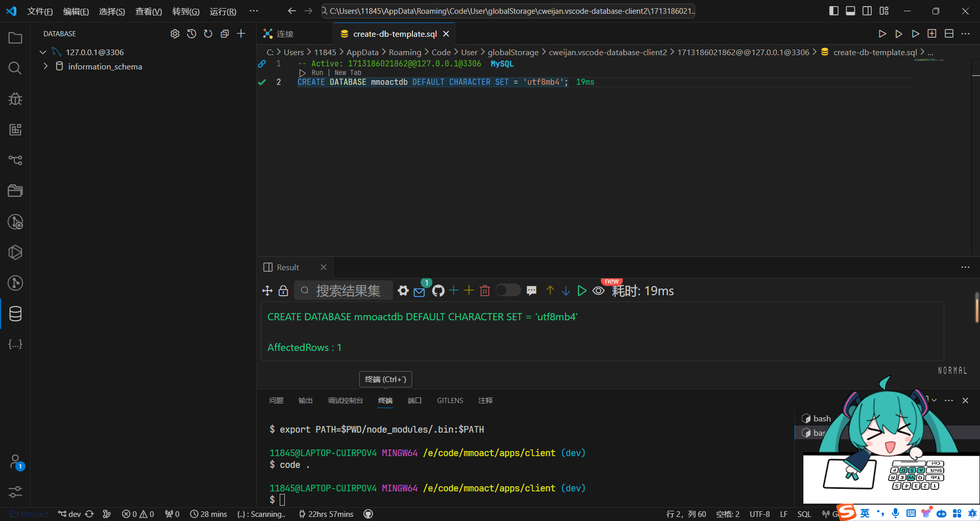Click the mail icon with badge 1
This screenshot has width=980, height=521.
[x=420, y=292]
